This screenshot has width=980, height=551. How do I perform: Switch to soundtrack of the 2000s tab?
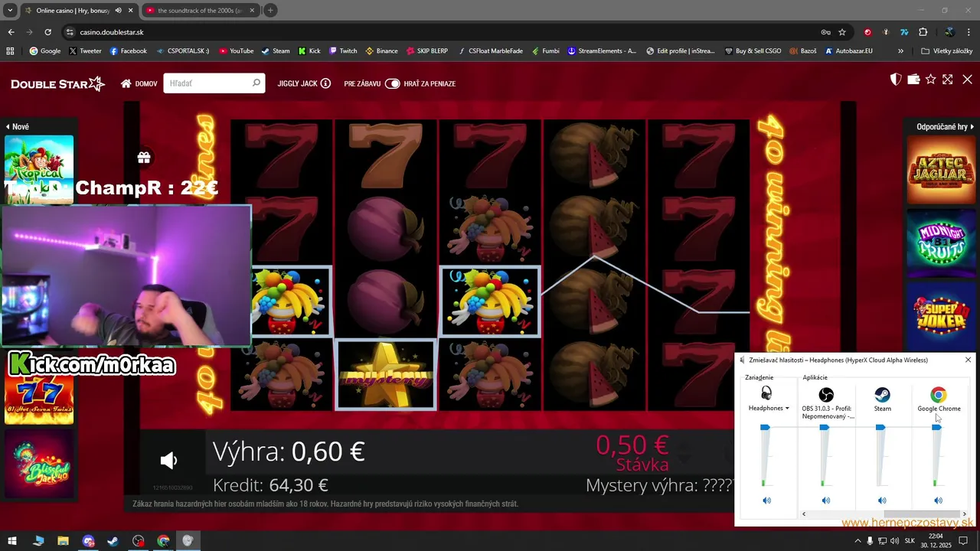pyautogui.click(x=201, y=10)
